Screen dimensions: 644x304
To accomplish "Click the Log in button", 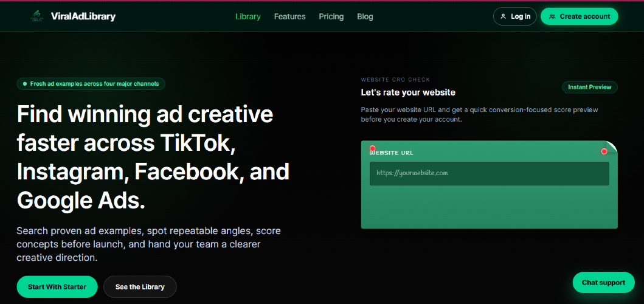I will 515,16.
